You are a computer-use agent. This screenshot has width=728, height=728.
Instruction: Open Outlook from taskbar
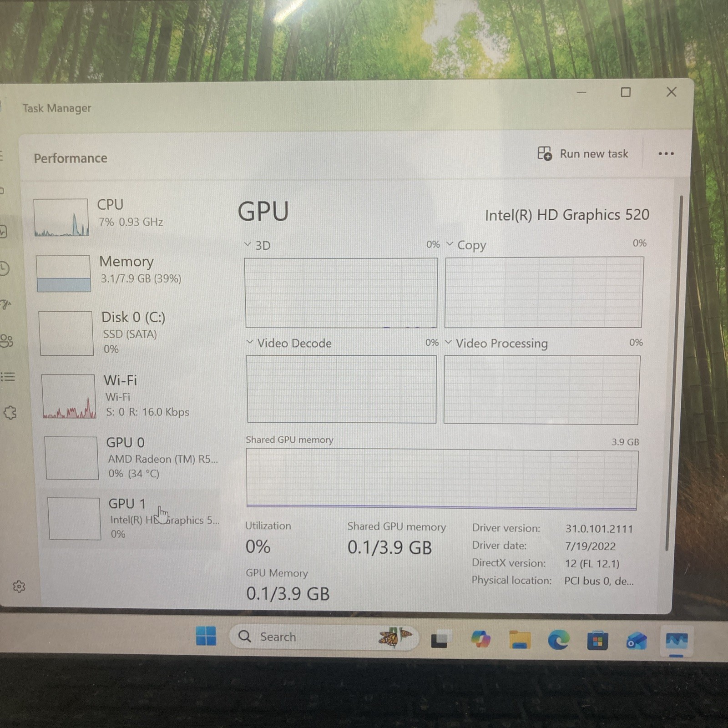637,641
